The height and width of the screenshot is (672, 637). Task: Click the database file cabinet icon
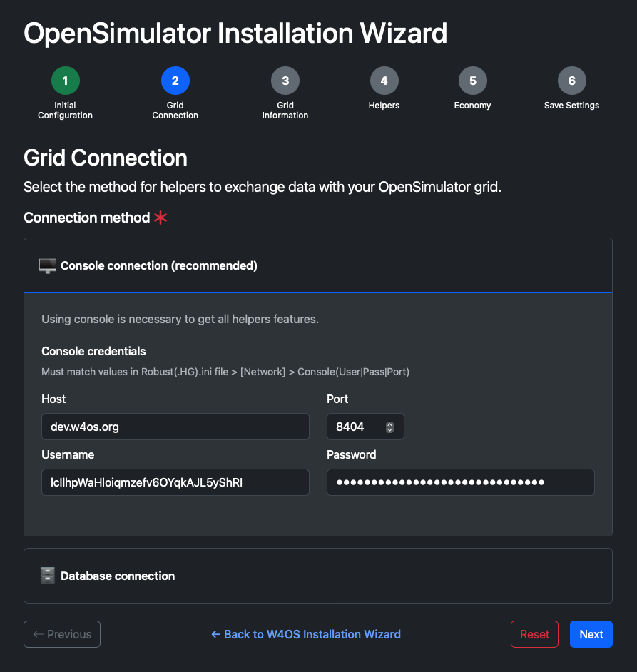click(48, 576)
